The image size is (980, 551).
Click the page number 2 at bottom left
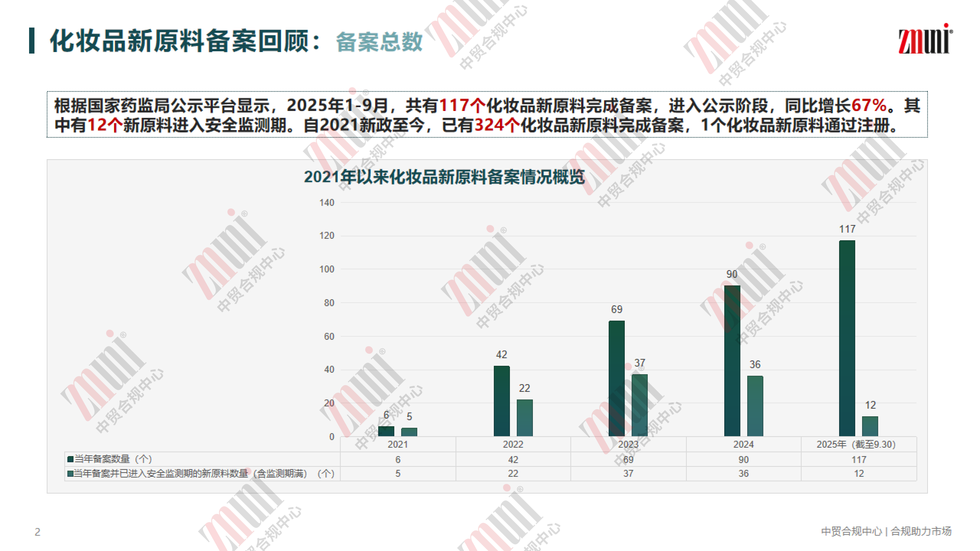click(37, 532)
